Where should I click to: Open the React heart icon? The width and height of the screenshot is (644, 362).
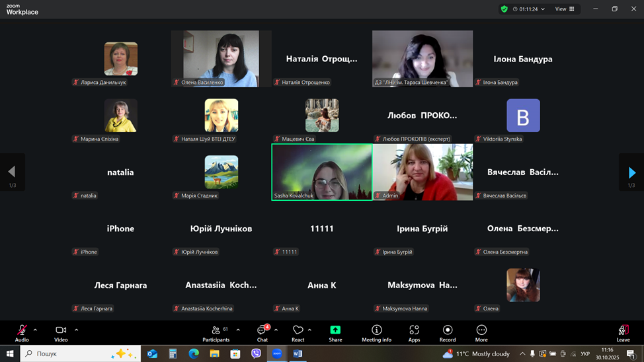298,333
